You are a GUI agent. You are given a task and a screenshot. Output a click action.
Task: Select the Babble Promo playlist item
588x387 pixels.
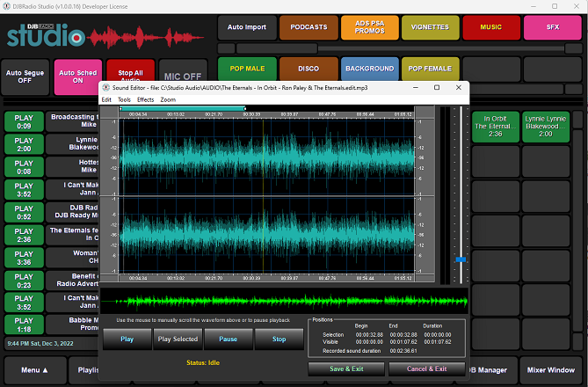coord(72,324)
